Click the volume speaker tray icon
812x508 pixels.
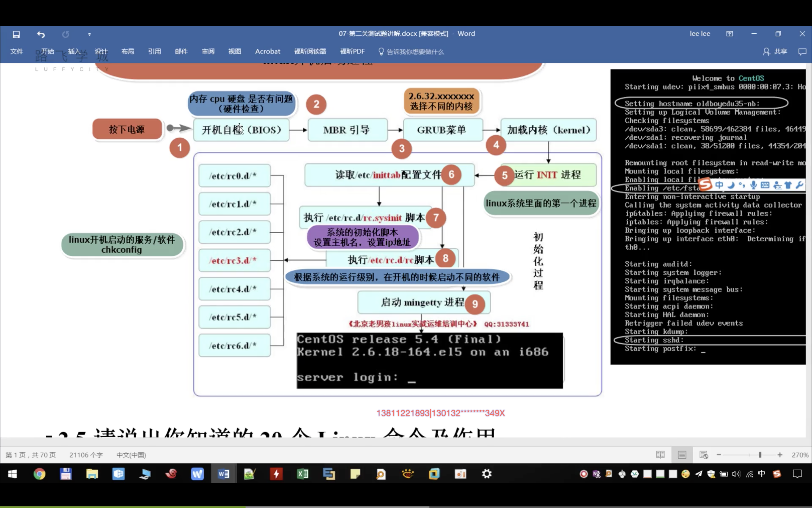736,474
